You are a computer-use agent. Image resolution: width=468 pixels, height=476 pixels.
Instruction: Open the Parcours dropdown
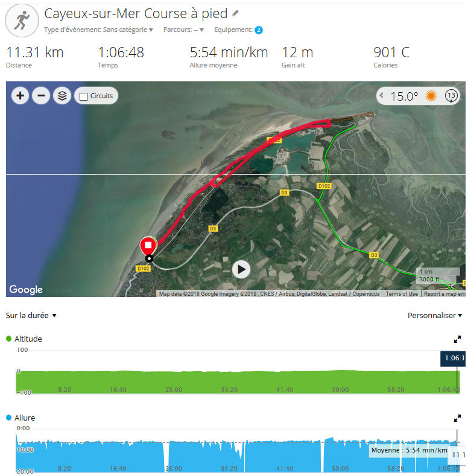click(183, 30)
